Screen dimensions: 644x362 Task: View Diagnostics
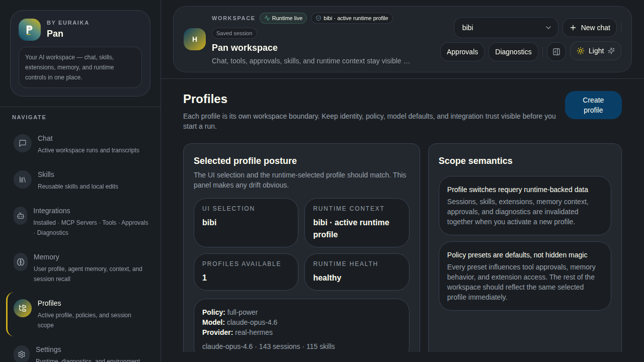point(513,51)
